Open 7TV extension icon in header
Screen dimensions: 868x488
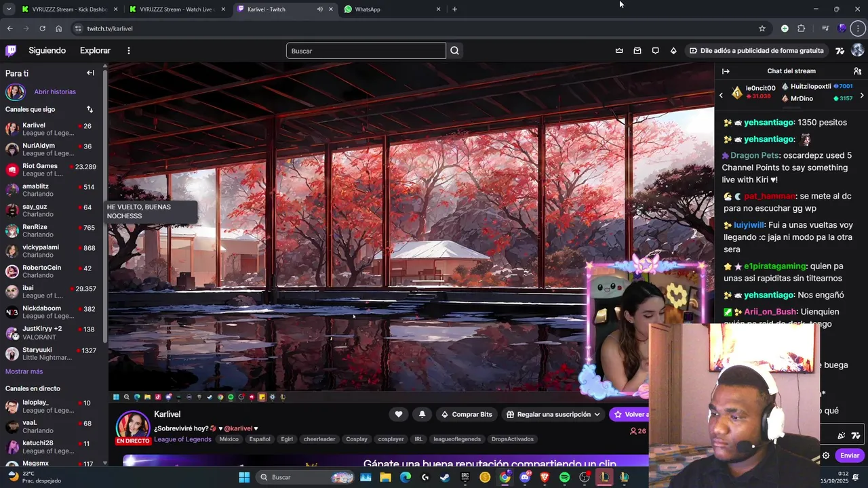point(840,51)
